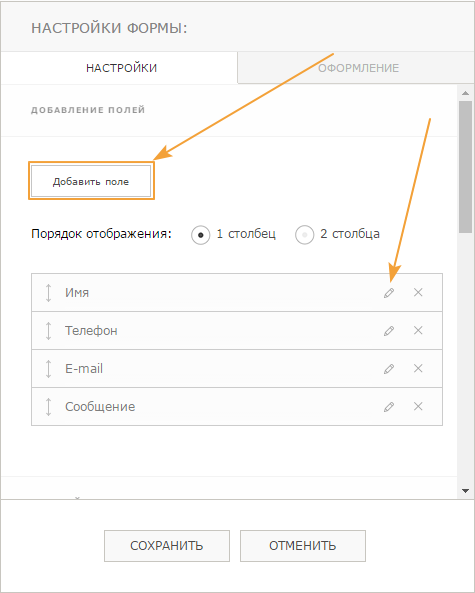The height and width of the screenshot is (593, 475).
Task: Open the Настройки tab
Action: 120,68
